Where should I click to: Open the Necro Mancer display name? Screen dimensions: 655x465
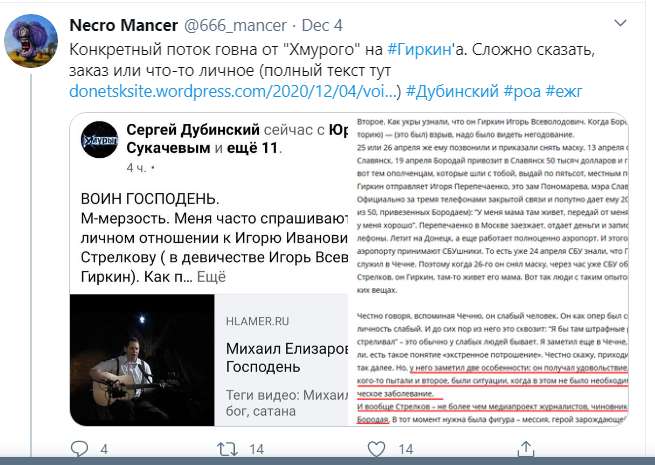click(124, 25)
